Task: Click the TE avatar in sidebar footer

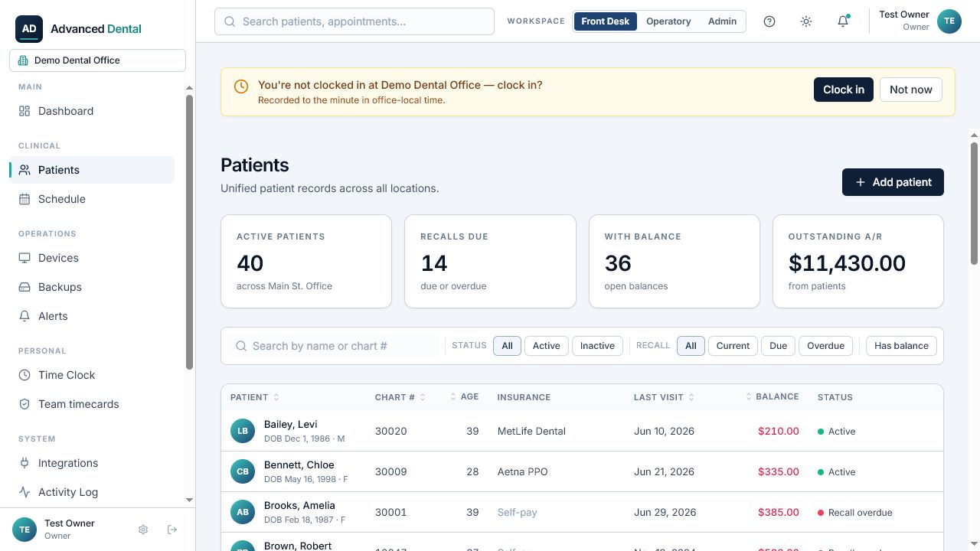Action: pyautogui.click(x=24, y=530)
